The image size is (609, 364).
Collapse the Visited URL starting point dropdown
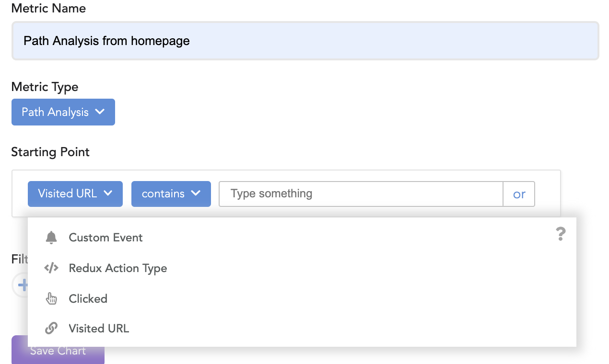[x=75, y=193]
